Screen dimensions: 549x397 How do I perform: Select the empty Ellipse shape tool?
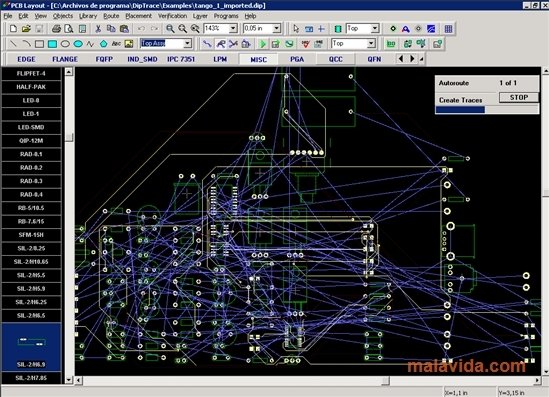[65, 44]
